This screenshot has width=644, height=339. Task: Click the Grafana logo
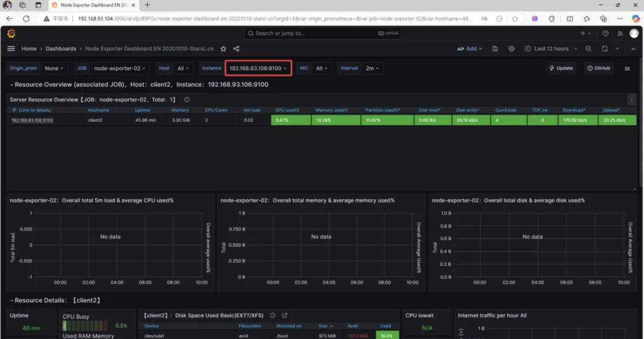pos(11,33)
